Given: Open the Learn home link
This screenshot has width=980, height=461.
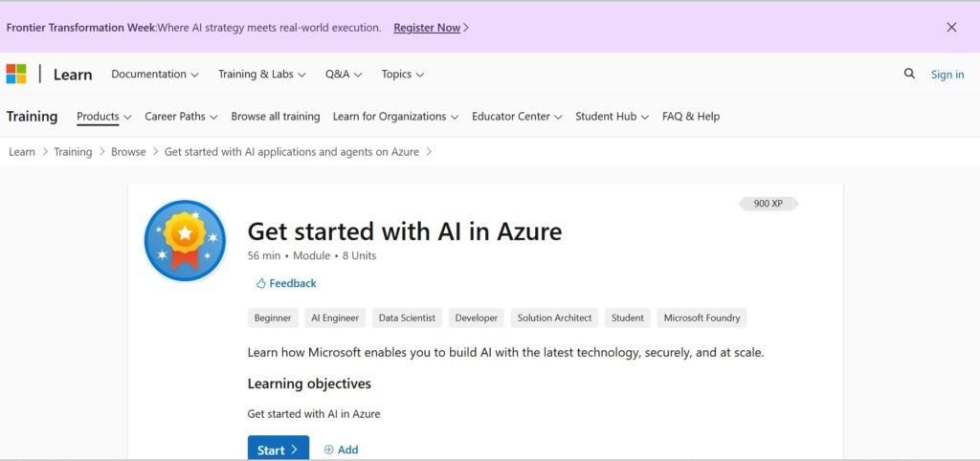Looking at the screenshot, I should point(73,75).
